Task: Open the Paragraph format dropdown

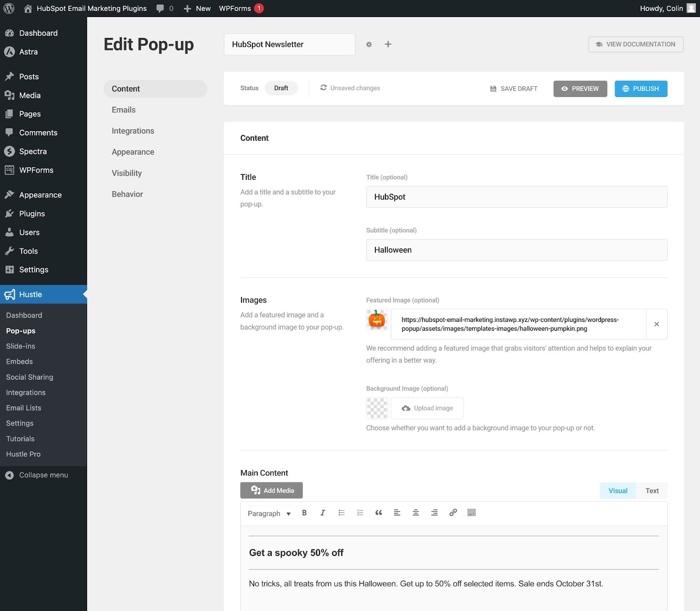Action: click(x=269, y=513)
